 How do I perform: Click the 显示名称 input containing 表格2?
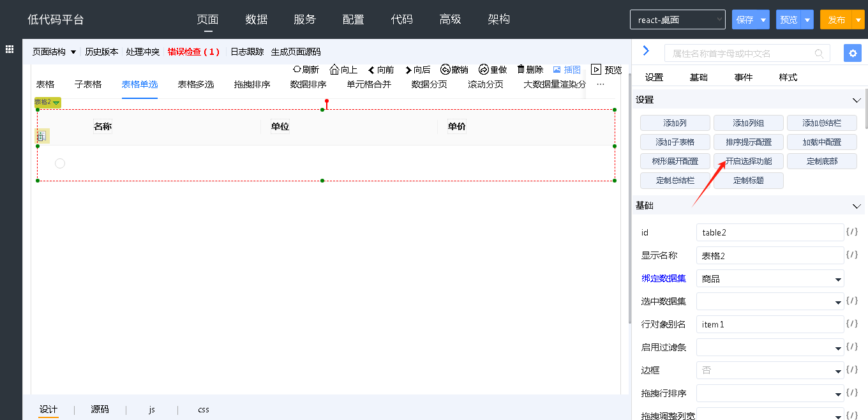tap(770, 255)
